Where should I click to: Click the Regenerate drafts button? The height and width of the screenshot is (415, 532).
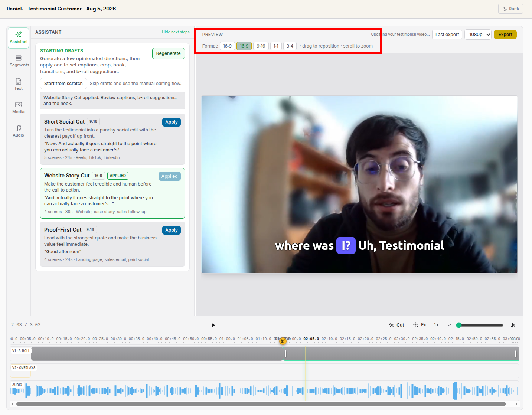coord(169,53)
